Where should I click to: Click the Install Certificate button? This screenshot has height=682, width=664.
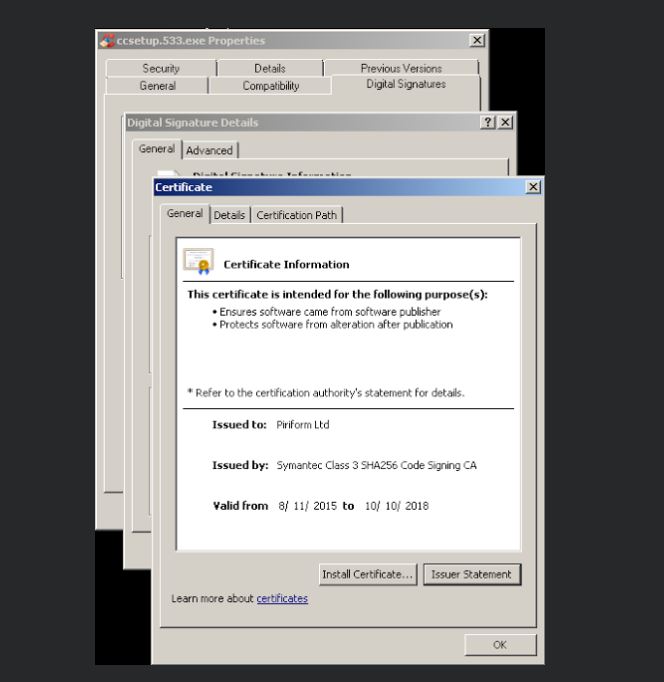tap(368, 574)
